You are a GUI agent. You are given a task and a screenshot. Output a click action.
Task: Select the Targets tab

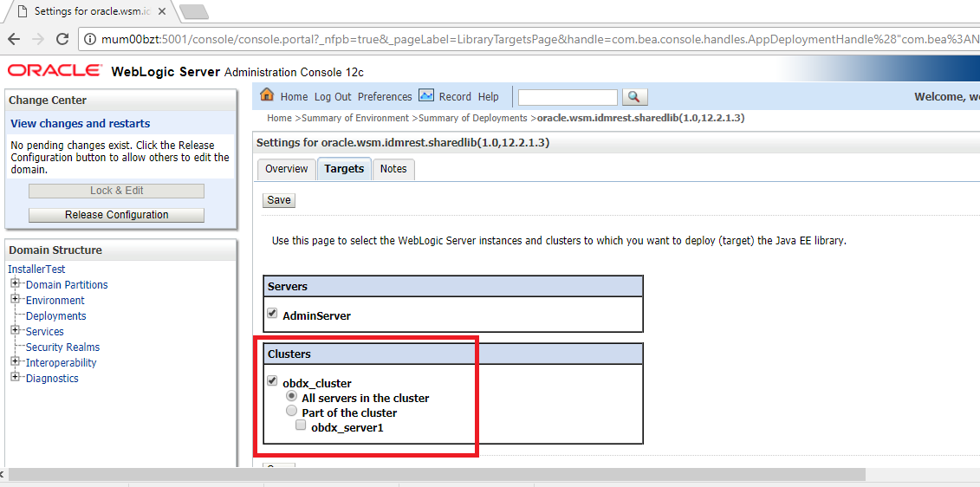344,169
